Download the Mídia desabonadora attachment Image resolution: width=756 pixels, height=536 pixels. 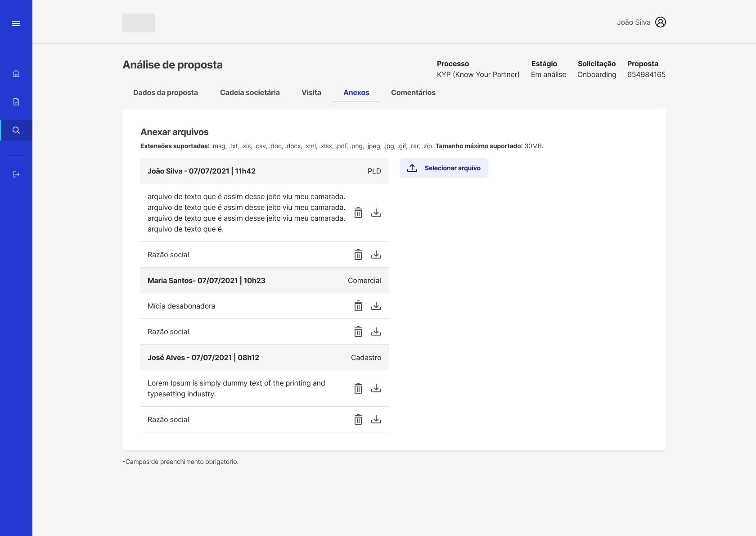pyautogui.click(x=376, y=306)
